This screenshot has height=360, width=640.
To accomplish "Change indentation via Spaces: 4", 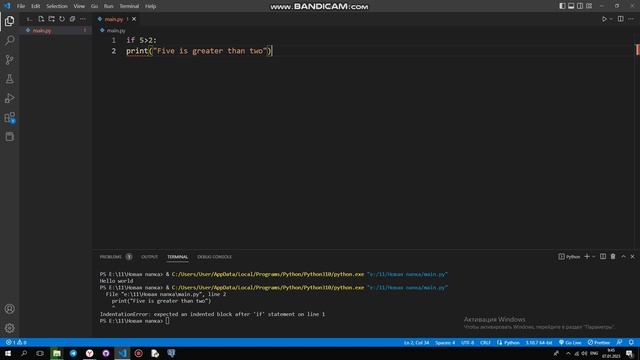I will [x=445, y=342].
